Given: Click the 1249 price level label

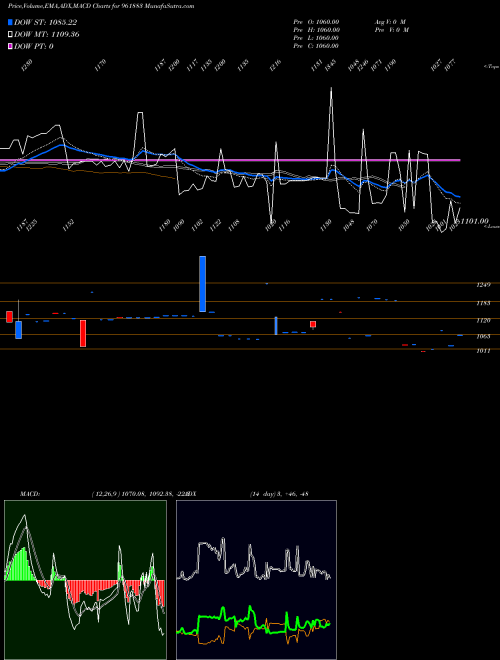Looking at the screenshot, I should tap(483, 285).
